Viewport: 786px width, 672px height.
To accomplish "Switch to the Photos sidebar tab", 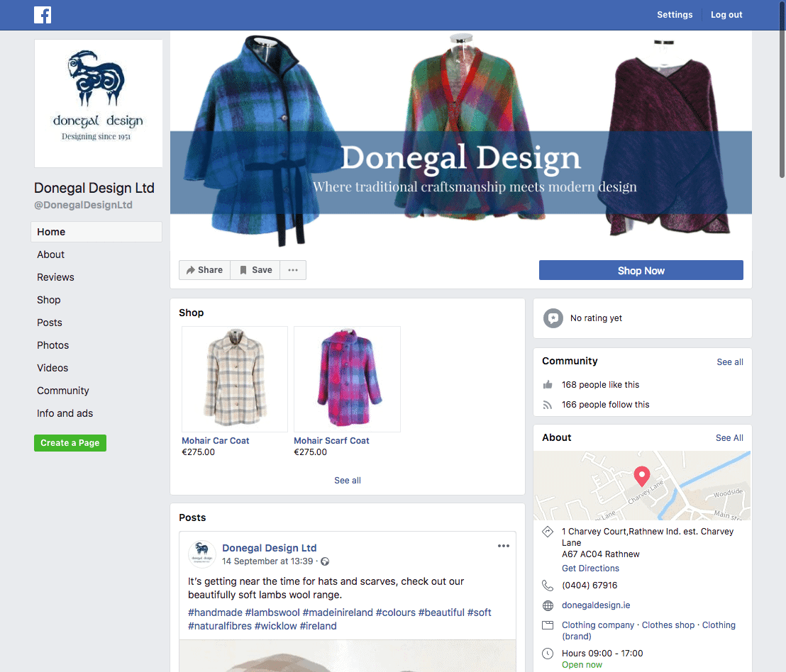I will pos(53,345).
